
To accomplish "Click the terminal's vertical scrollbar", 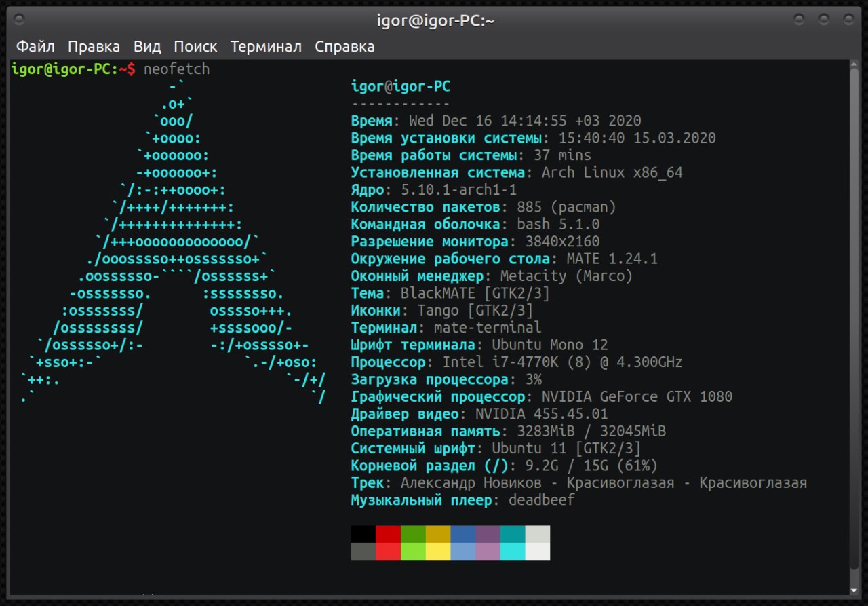I will pyautogui.click(x=854, y=327).
